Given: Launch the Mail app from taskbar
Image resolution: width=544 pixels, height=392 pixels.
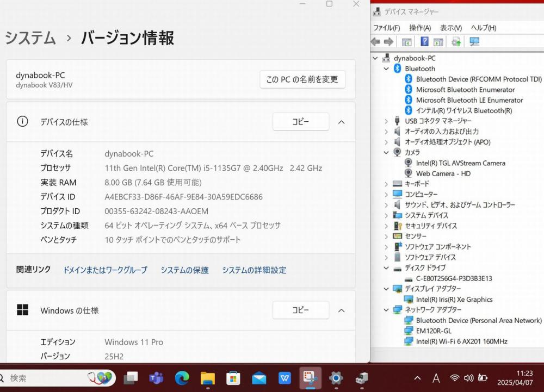Looking at the screenshot, I should click(259, 378).
